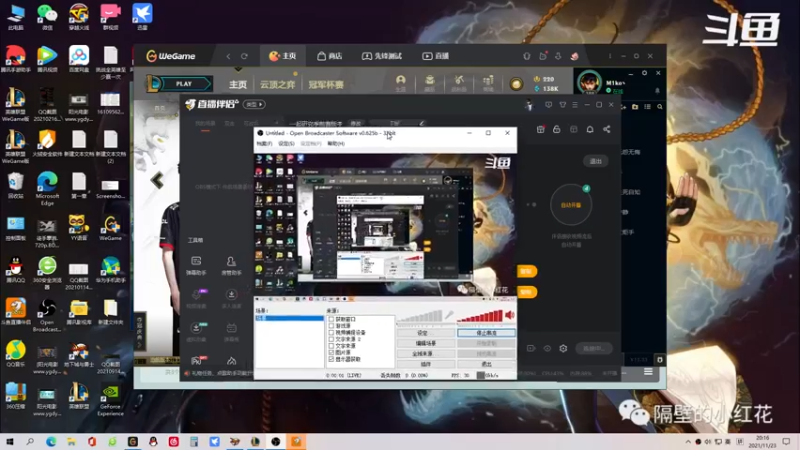Open the League client crafting hammer icon
Screen dimensions: 800x450
(x=459, y=82)
